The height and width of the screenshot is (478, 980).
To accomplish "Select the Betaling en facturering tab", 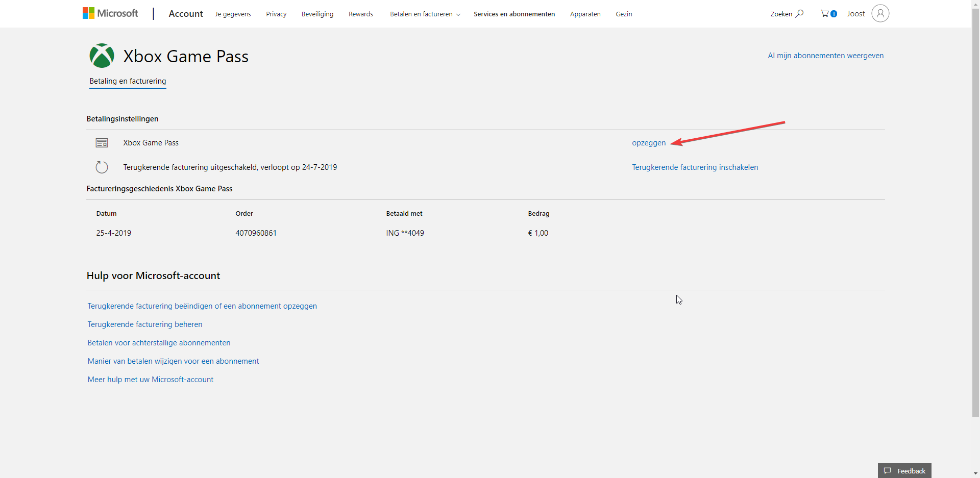I will (128, 81).
